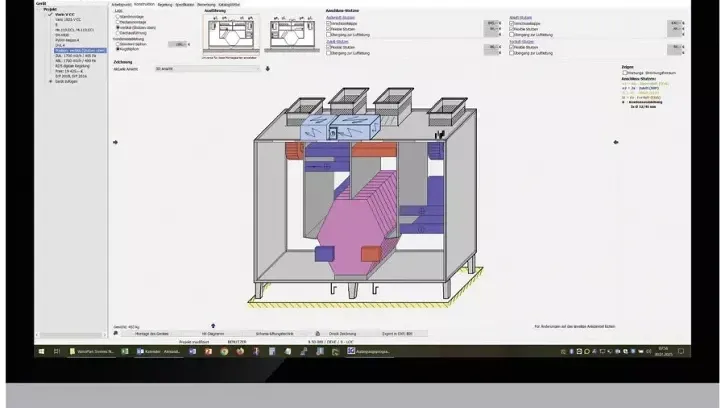Switch to the Konstruktion tab

point(144,5)
